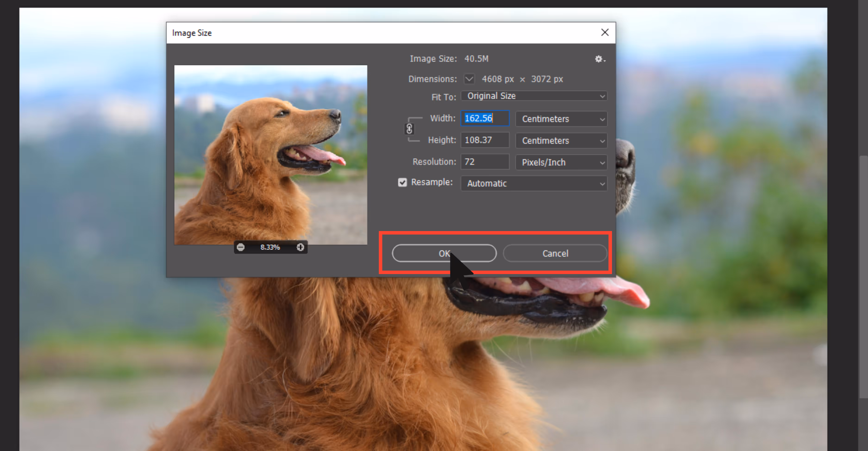
Task: Change the Height unit from Centimeters
Action: click(x=561, y=140)
